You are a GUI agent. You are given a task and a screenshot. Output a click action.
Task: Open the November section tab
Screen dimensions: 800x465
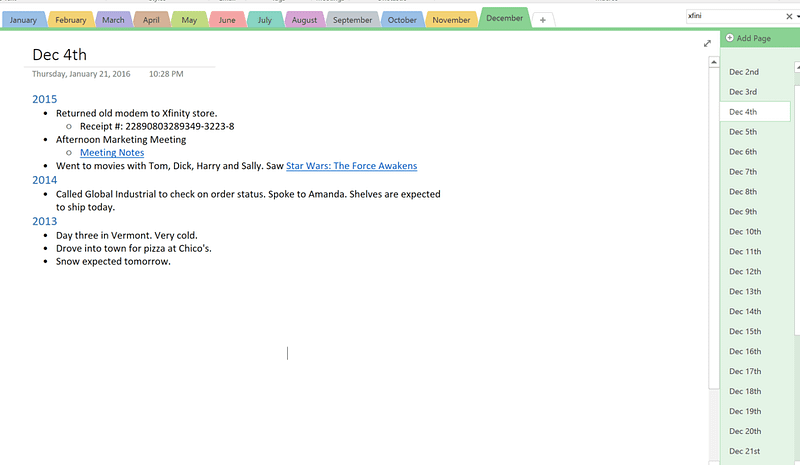pyautogui.click(x=451, y=20)
